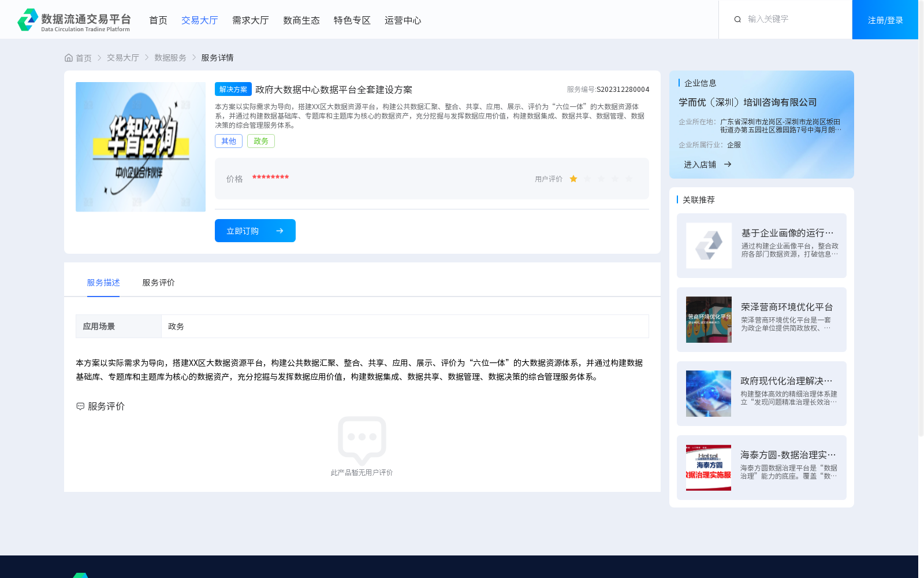
Task: Go to 数据服务 in the breadcrumb
Action: pos(170,58)
